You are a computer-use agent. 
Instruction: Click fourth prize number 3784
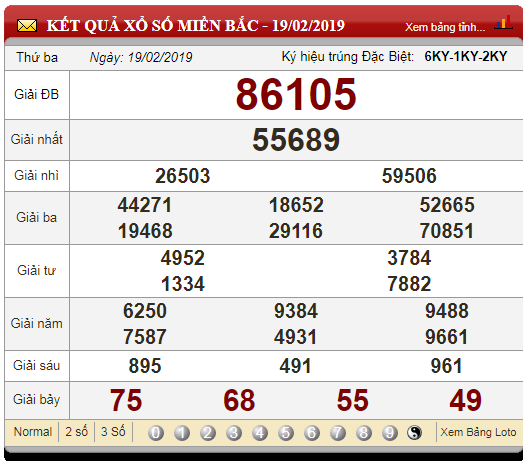(409, 258)
